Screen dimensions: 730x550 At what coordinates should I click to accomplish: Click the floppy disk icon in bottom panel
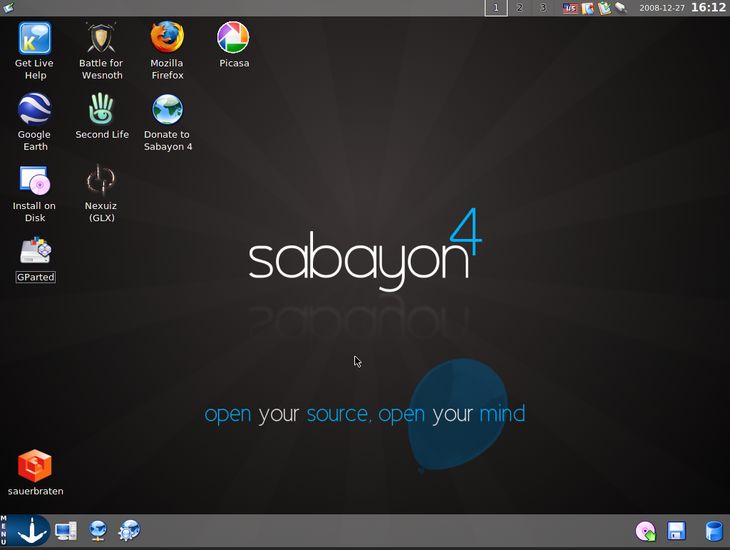pyautogui.click(x=676, y=531)
